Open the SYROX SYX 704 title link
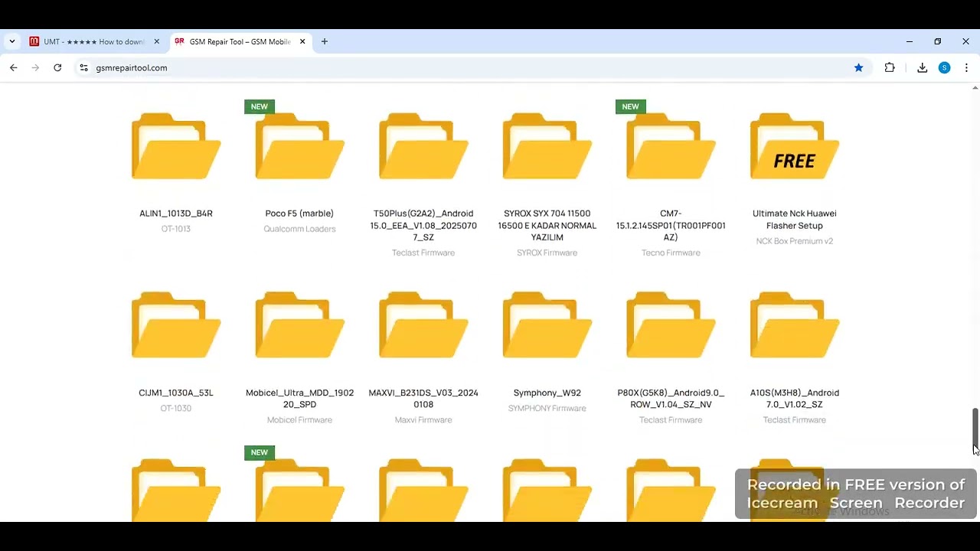 pyautogui.click(x=547, y=226)
